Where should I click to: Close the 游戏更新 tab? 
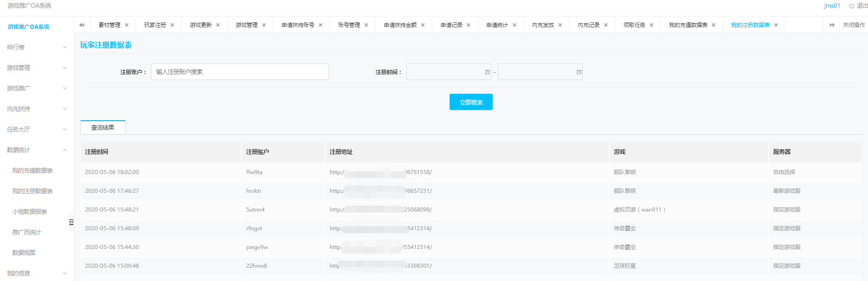(218, 25)
